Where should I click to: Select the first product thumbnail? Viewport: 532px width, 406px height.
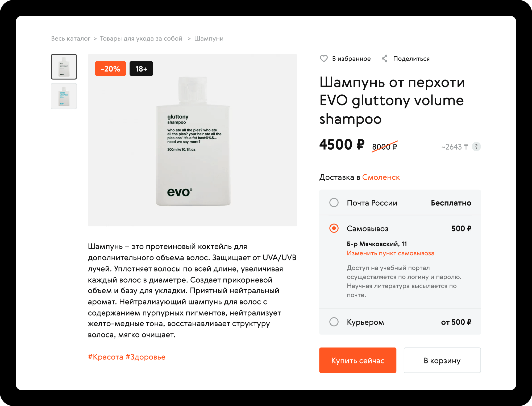point(64,67)
